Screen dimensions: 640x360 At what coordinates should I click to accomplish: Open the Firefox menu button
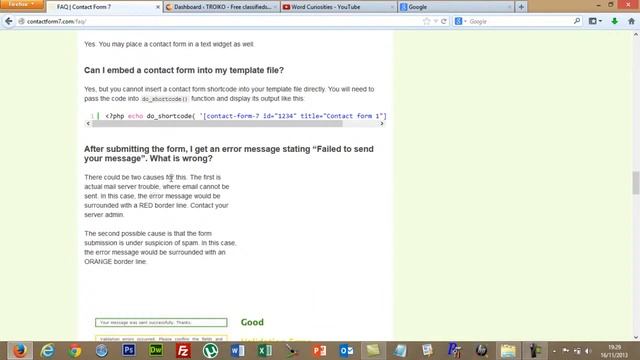[22, 4]
